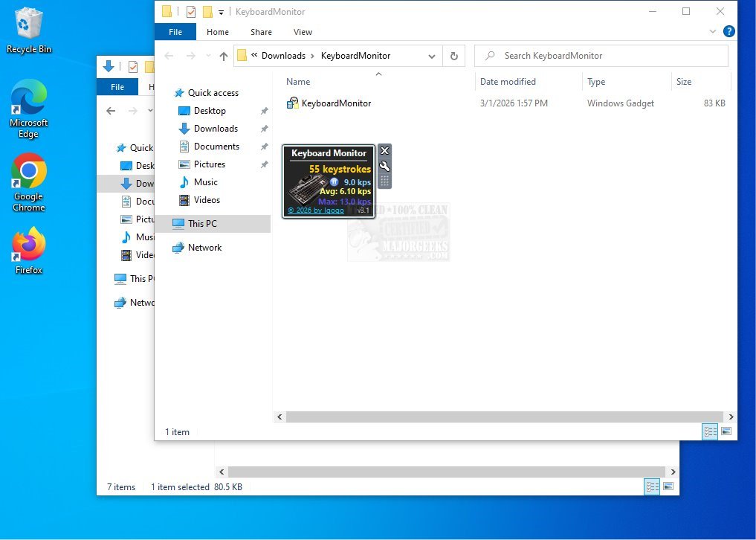Close the Keyboard Monitor gadget
Image resolution: width=756 pixels, height=540 pixels.
(384, 151)
